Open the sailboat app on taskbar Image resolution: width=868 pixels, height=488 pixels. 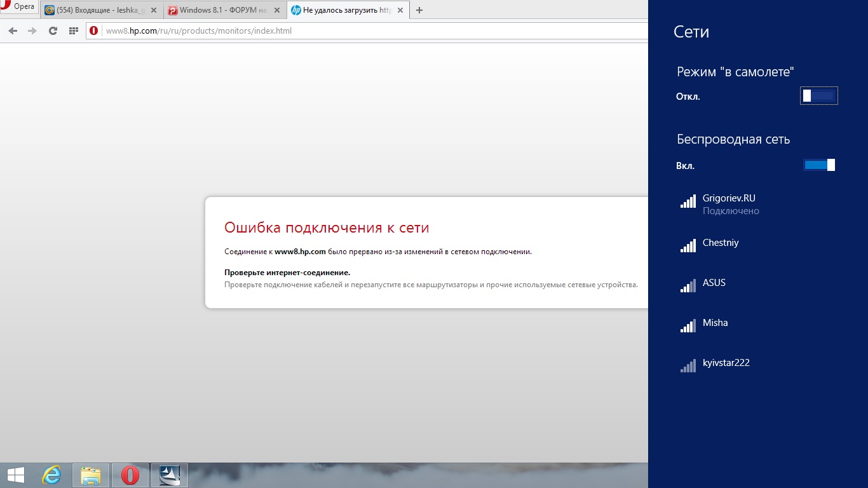(170, 475)
